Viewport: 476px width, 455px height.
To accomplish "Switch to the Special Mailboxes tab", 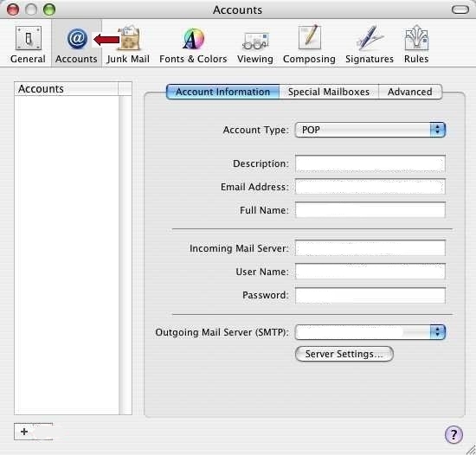I will [329, 92].
